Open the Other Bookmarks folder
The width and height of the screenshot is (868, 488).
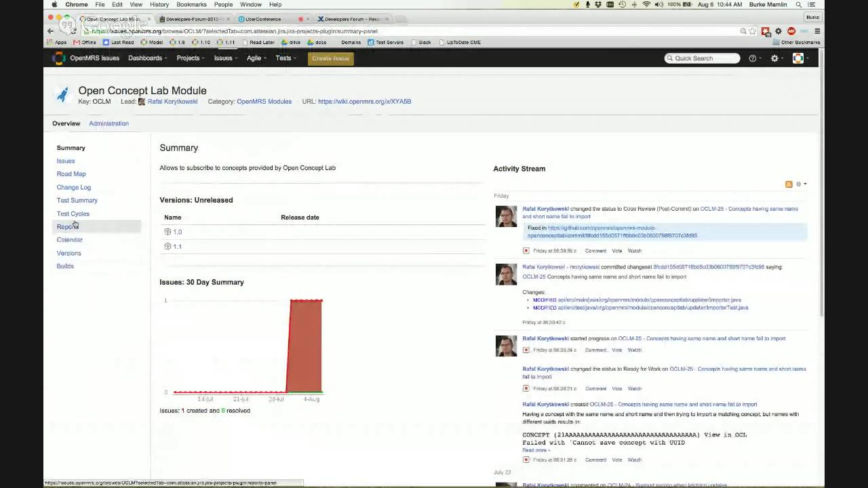797,42
